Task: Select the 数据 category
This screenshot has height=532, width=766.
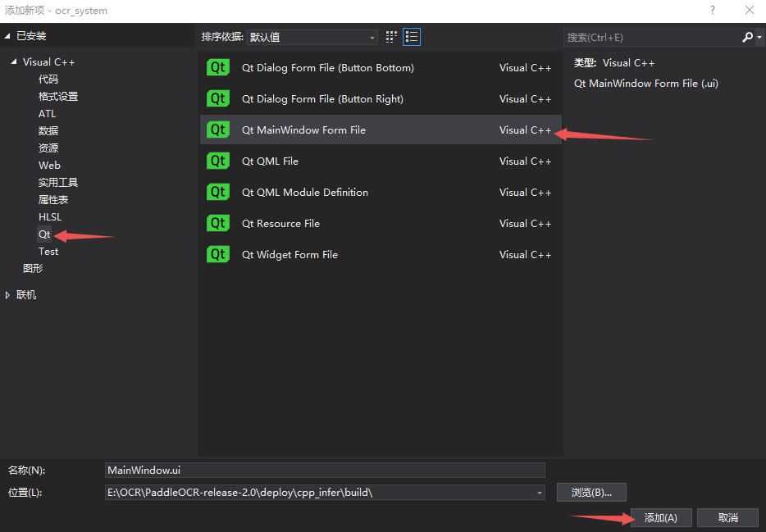Action: [x=48, y=131]
